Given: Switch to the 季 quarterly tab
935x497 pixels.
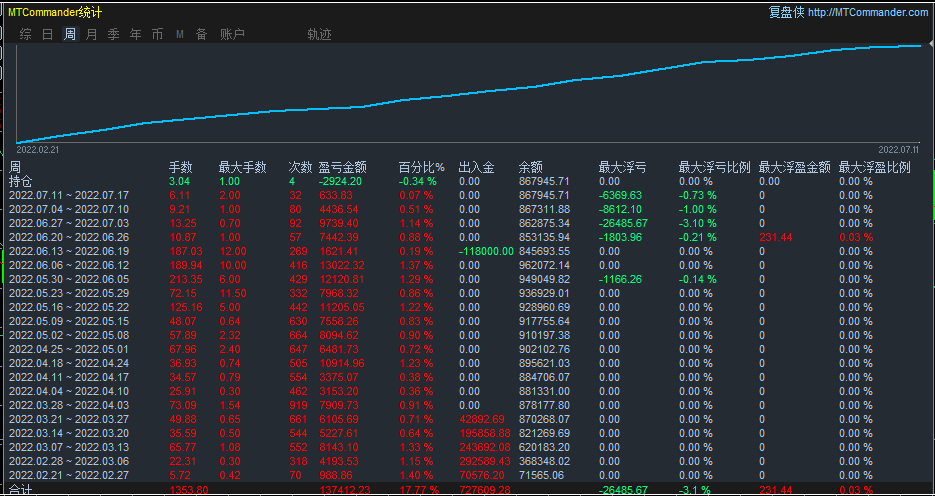Looking at the screenshot, I should [113, 34].
